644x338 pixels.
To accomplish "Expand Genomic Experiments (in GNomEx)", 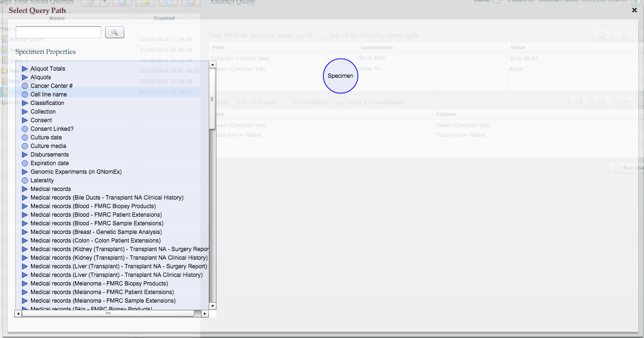I will (x=25, y=172).
